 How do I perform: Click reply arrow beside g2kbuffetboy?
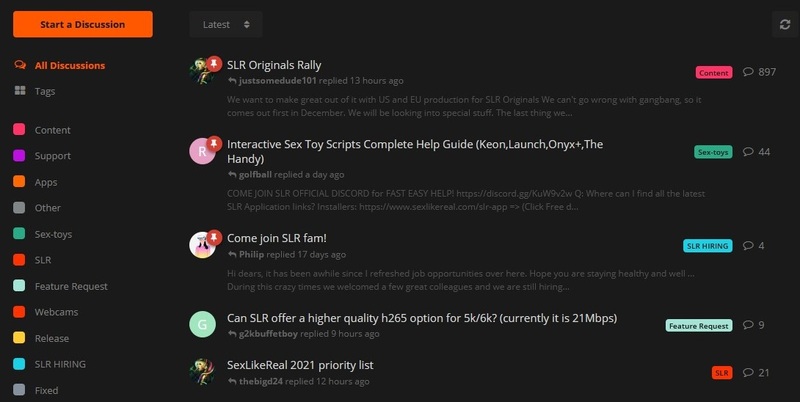[232, 334]
